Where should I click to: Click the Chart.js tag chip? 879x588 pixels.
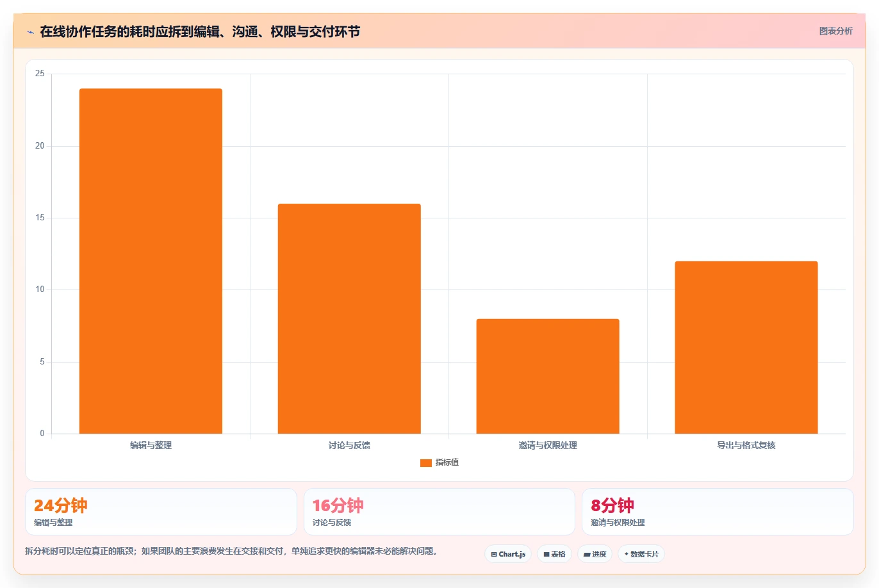[x=508, y=554]
